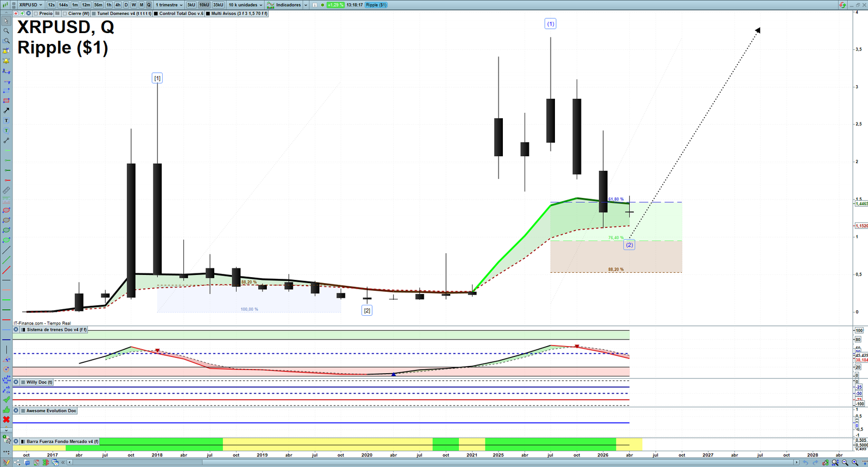Open the chat bubble icon in the bottom bar
Viewport: 868px width, 467px height.
click(x=27, y=463)
